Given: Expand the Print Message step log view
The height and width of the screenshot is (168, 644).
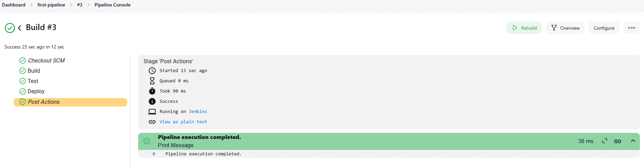Looking at the screenshot, I should point(605,141).
